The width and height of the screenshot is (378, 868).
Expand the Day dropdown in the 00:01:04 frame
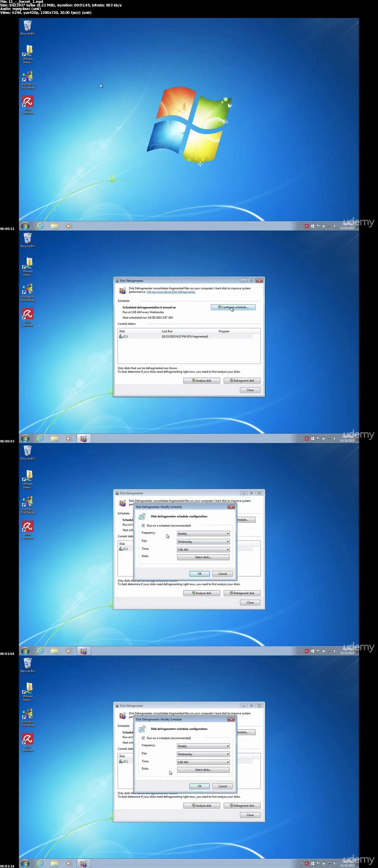pos(203,542)
